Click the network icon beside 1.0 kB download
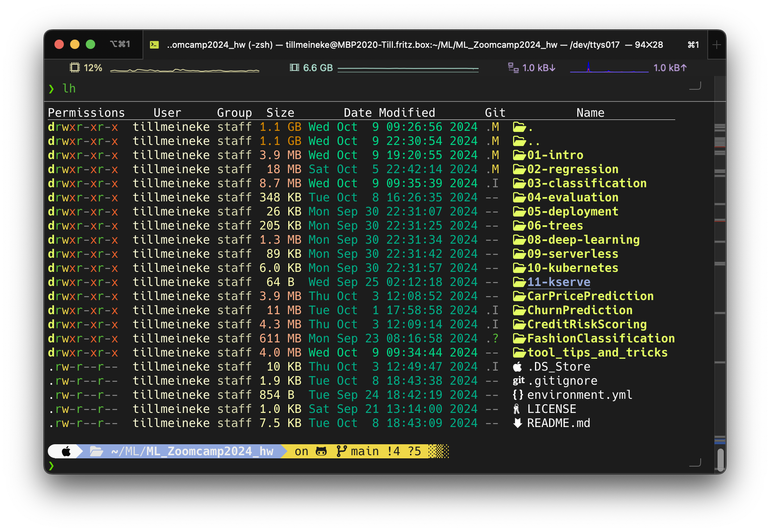The width and height of the screenshot is (770, 532). pos(513,68)
